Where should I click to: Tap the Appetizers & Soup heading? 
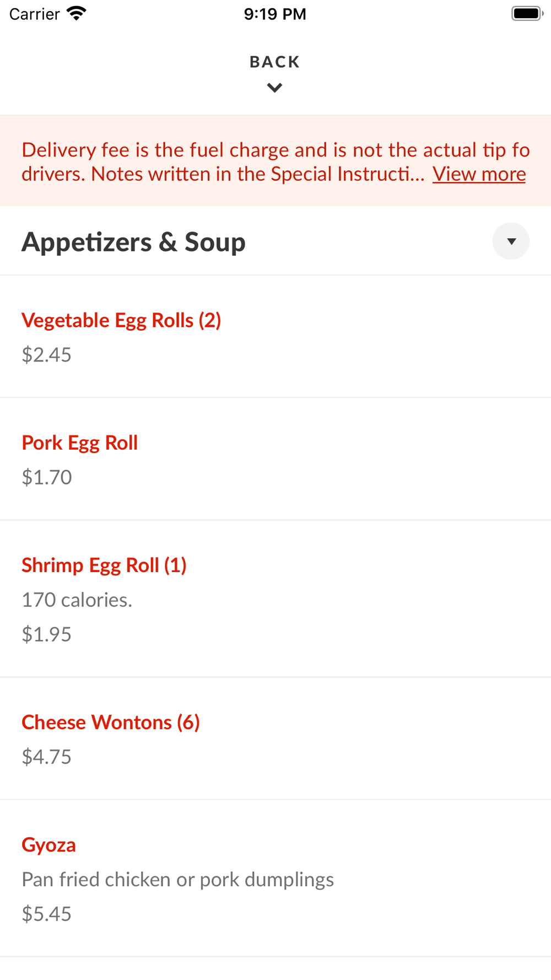coord(133,242)
